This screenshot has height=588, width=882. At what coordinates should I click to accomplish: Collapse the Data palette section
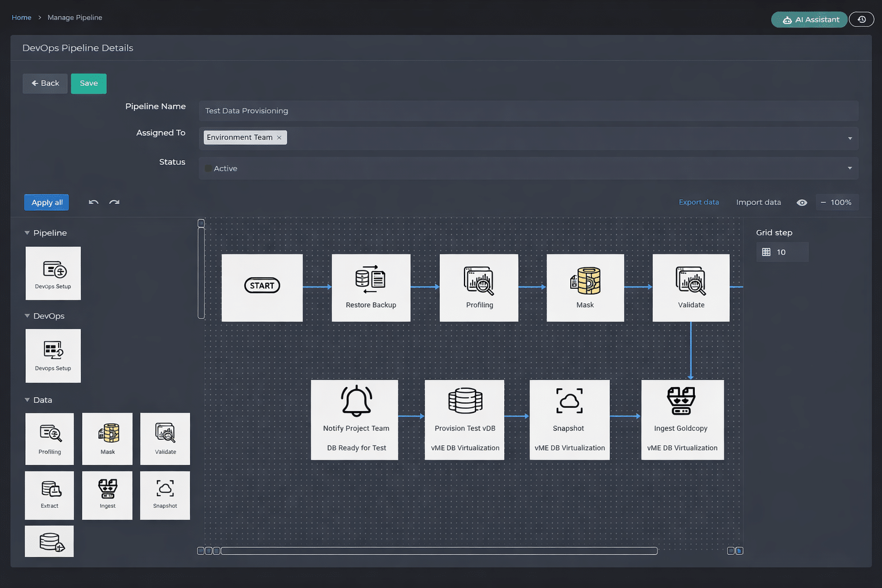pyautogui.click(x=27, y=400)
